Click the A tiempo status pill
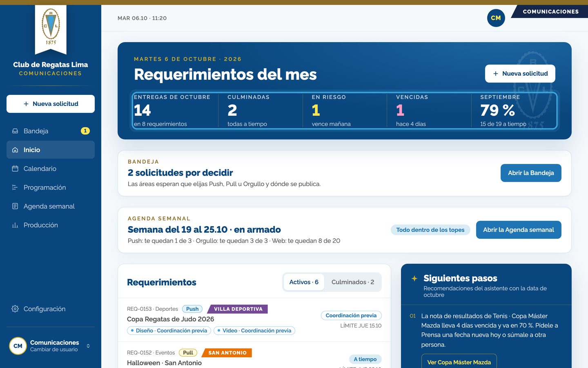The width and height of the screenshot is (588, 368). click(x=365, y=359)
